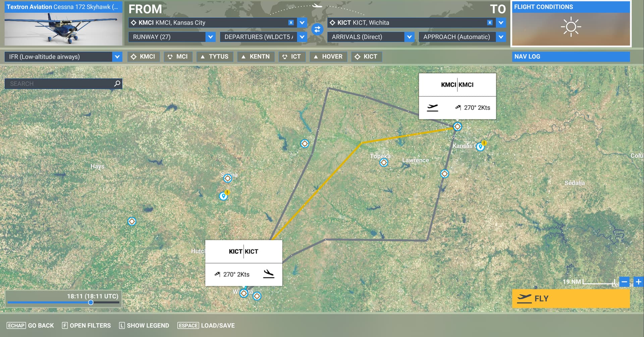644x337 pixels.
Task: Click the windsock icon in the KMCI popup
Action: [458, 108]
